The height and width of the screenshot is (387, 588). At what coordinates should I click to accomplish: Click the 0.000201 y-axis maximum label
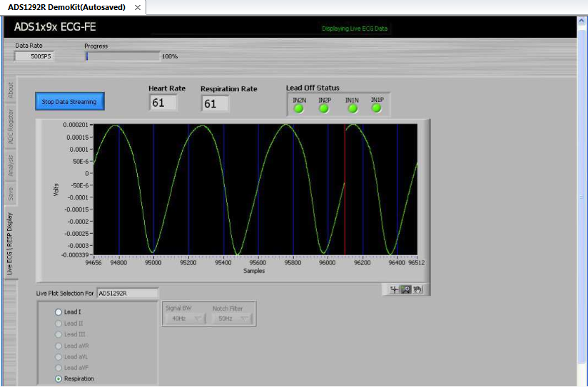pos(76,125)
